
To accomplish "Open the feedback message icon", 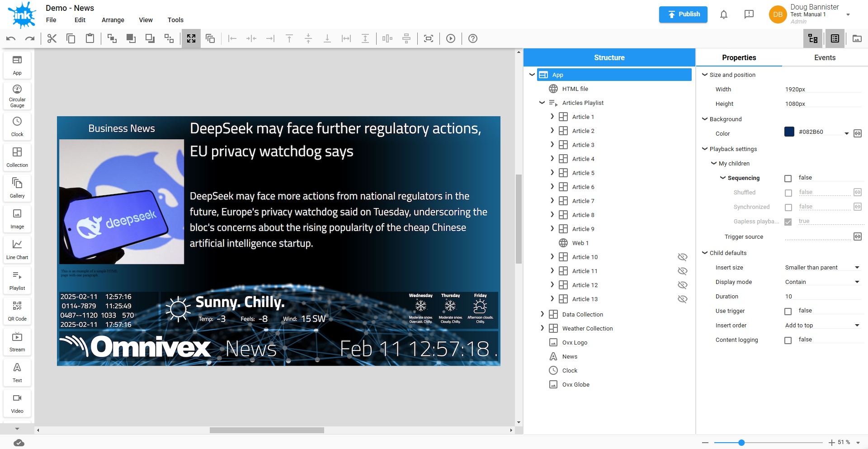I will point(749,14).
